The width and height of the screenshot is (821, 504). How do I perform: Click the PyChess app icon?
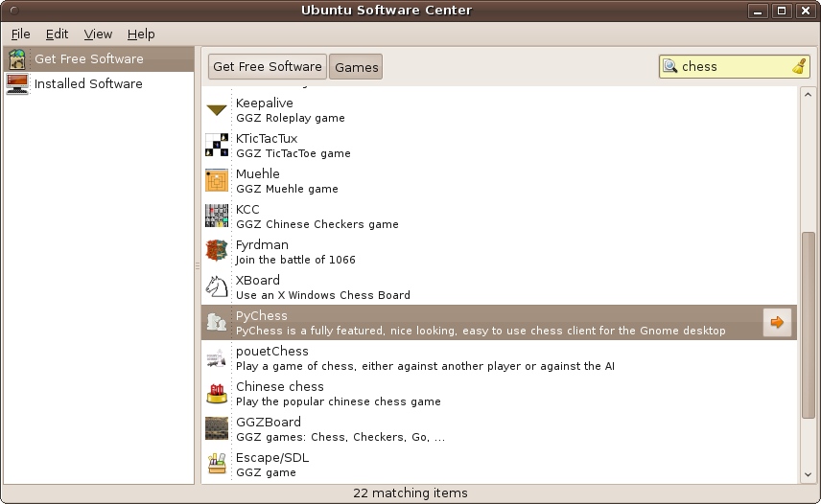coord(216,322)
